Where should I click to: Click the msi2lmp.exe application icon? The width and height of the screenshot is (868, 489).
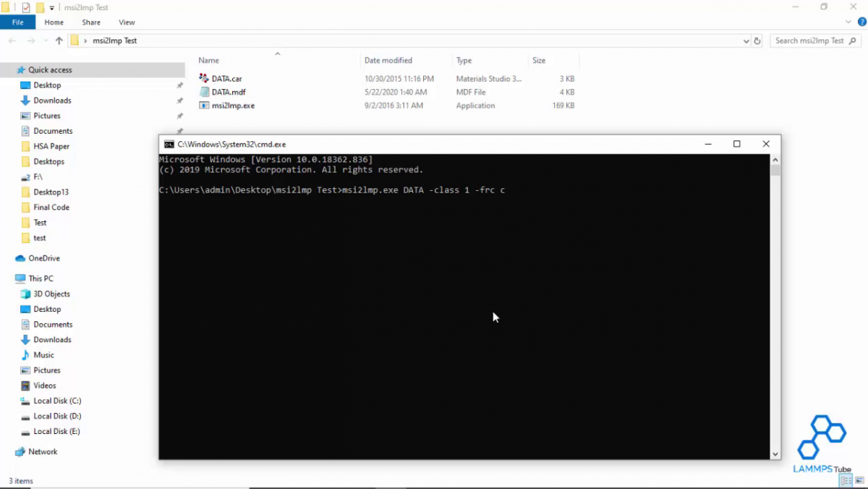coord(204,106)
